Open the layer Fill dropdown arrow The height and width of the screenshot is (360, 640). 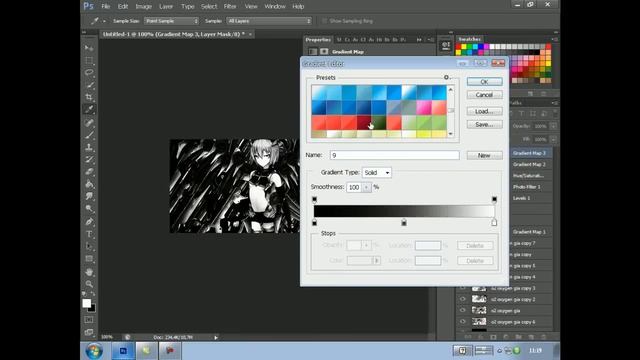click(553, 139)
